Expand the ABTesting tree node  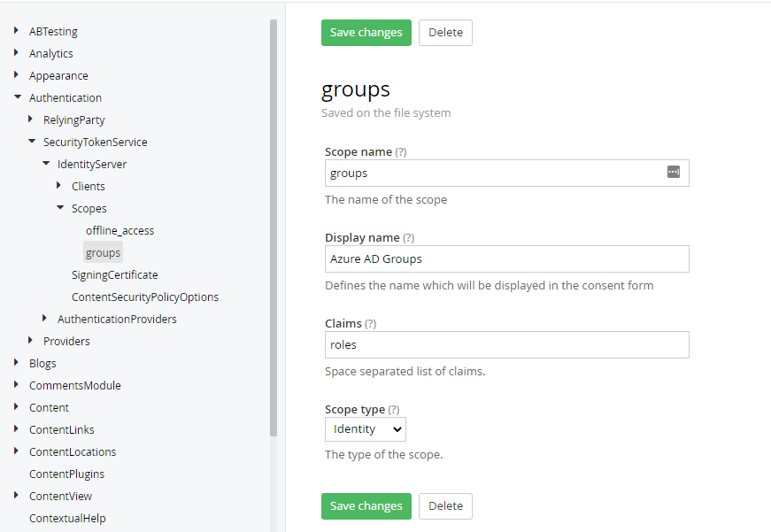tap(16, 30)
